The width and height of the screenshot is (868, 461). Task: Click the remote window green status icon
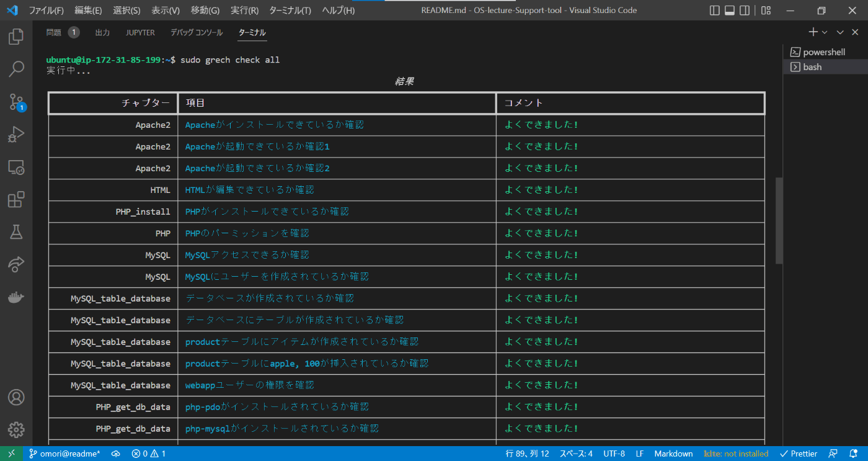[x=11, y=454]
